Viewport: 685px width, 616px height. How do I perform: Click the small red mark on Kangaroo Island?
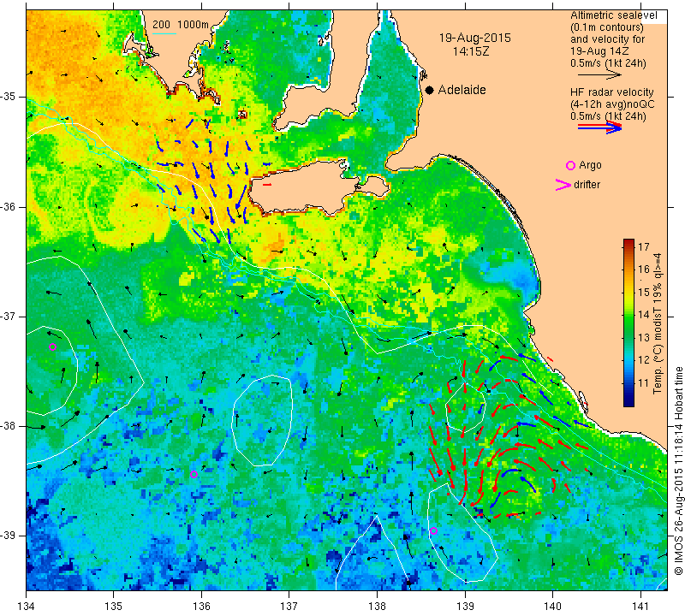pyautogui.click(x=267, y=185)
